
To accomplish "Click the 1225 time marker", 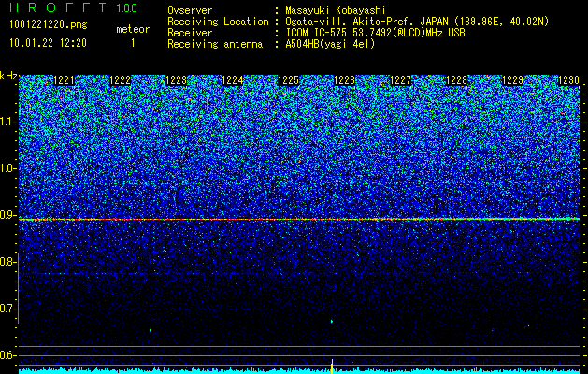I will pos(288,80).
